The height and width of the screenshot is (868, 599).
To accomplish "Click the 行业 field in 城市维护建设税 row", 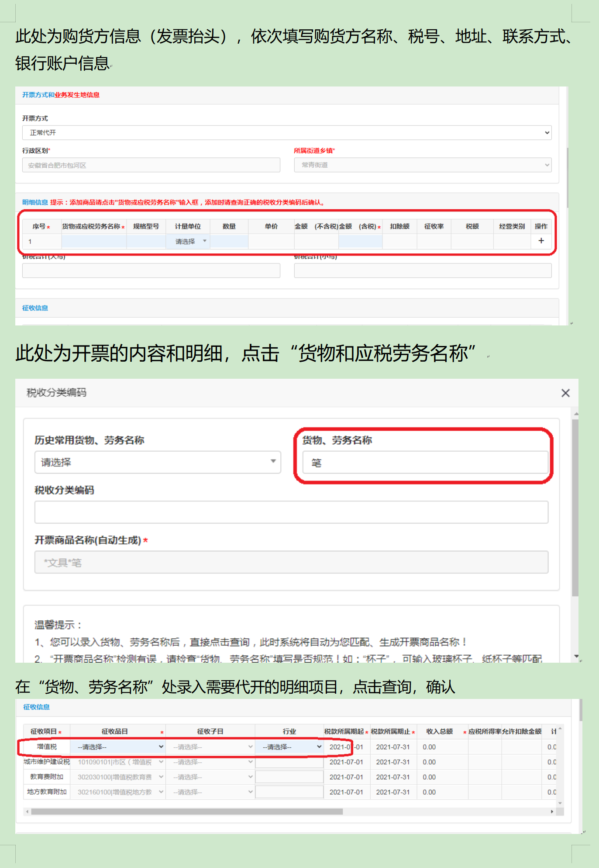I will [289, 763].
